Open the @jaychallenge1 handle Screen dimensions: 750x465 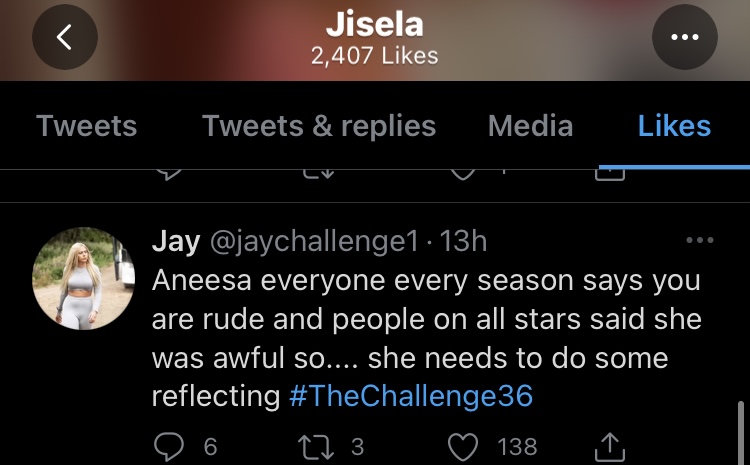point(315,241)
